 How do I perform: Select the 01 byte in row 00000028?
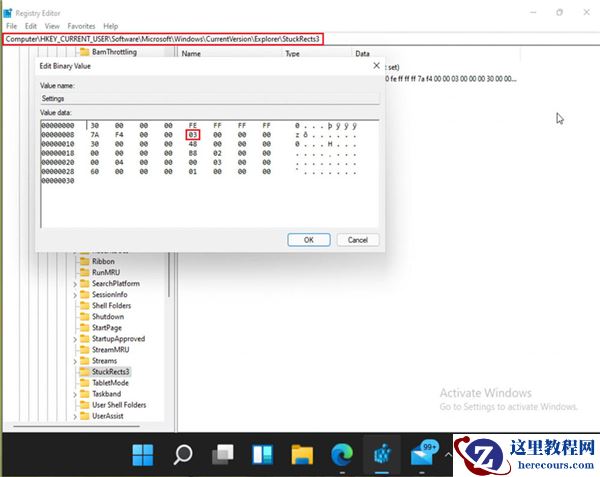click(192, 171)
